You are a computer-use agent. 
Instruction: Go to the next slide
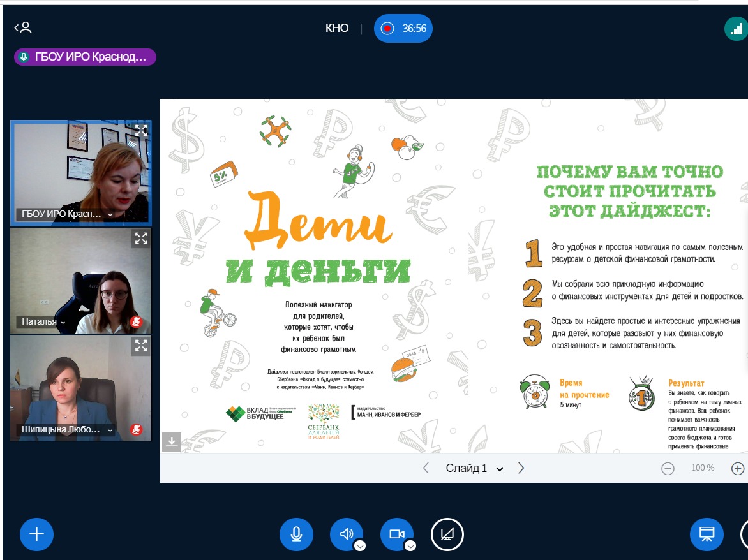click(521, 468)
